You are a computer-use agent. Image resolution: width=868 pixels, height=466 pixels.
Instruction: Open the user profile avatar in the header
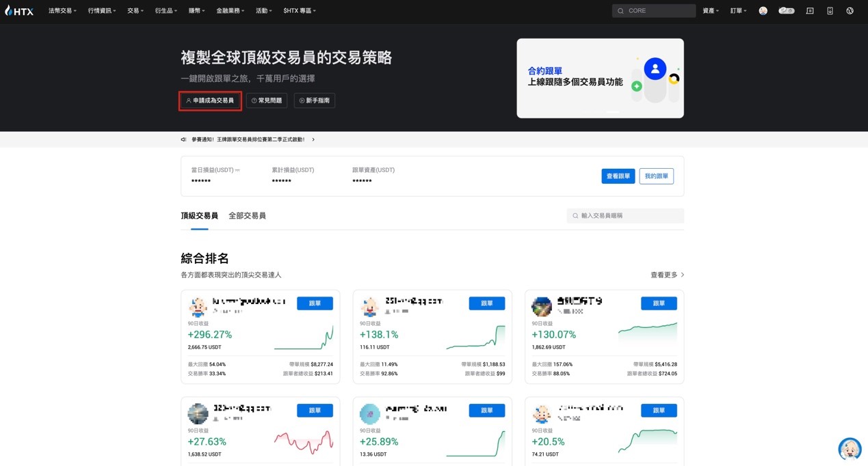click(763, 11)
